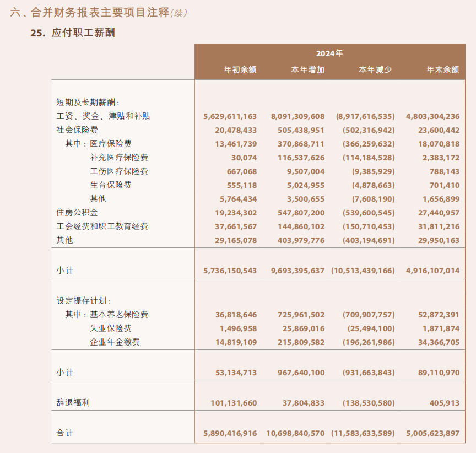Select value 30,074
The width and height of the screenshot is (476, 453).
(244, 158)
